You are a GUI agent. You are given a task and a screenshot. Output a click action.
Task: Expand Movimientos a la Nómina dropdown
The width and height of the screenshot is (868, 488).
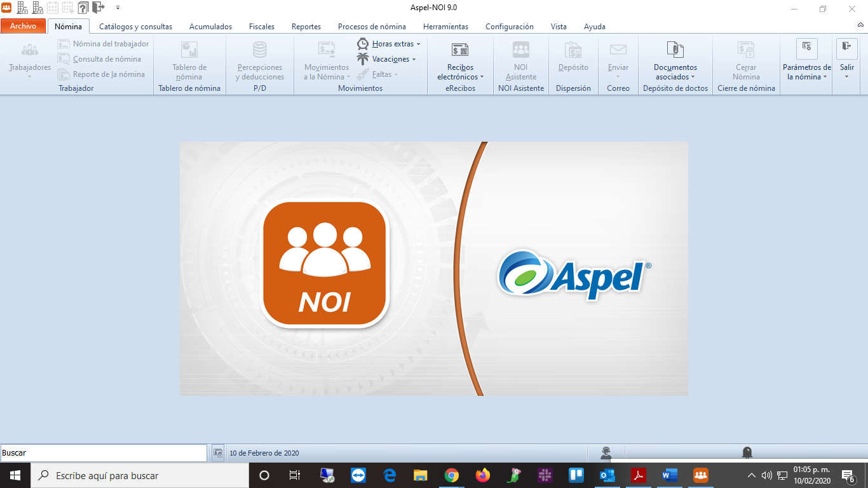(x=348, y=77)
